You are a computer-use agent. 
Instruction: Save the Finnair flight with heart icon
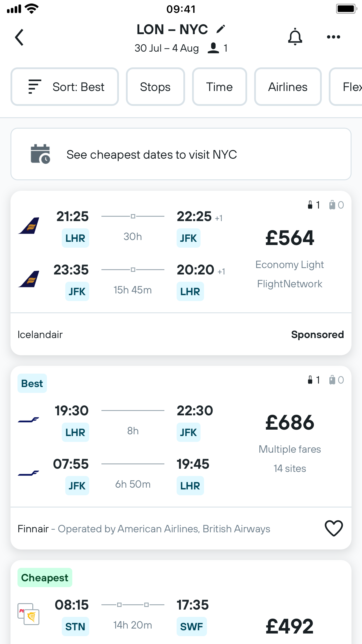[x=334, y=528]
